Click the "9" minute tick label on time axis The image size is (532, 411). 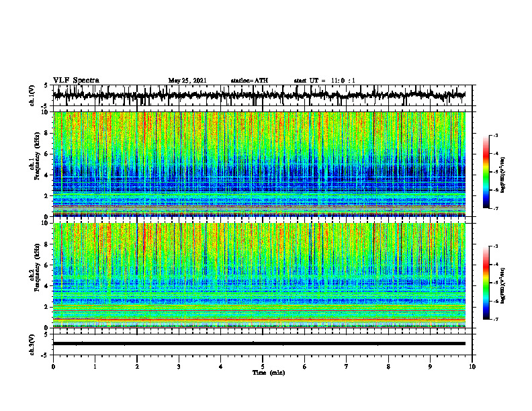[430, 367]
